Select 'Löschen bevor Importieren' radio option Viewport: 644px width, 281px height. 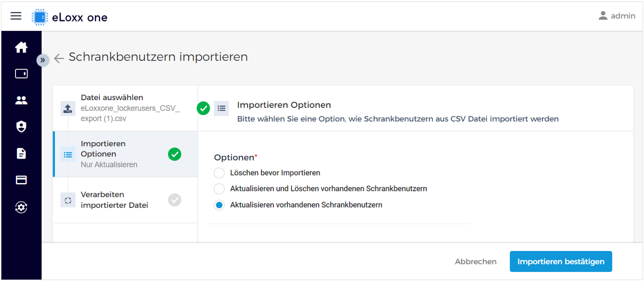pos(219,173)
